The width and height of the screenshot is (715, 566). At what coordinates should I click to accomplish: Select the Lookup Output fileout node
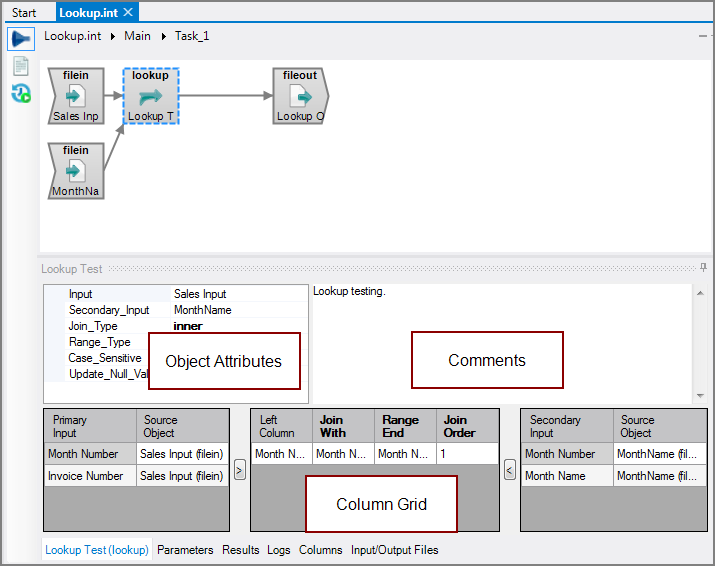click(x=300, y=96)
